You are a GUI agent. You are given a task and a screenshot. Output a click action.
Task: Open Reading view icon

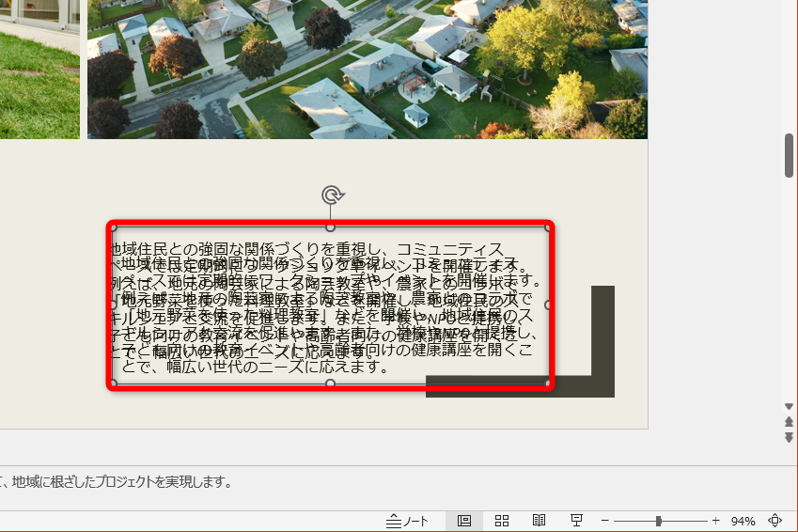(x=539, y=521)
